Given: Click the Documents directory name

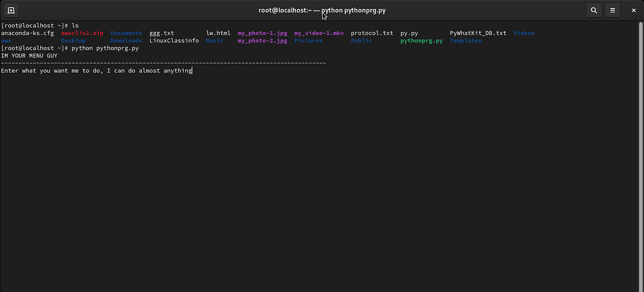Looking at the screenshot, I should 126,33.
